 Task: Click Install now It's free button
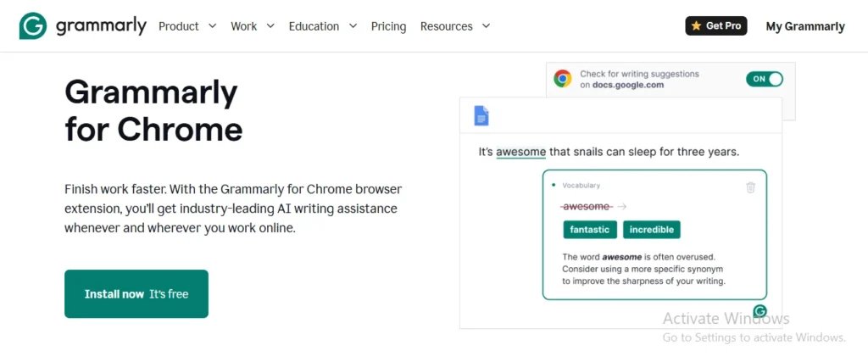tap(136, 294)
